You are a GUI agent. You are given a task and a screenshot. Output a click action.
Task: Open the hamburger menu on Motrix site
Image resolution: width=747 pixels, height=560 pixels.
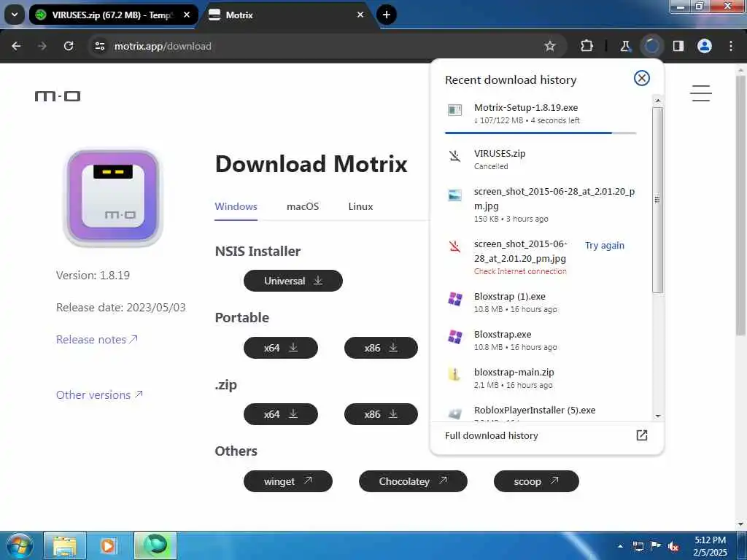point(701,93)
